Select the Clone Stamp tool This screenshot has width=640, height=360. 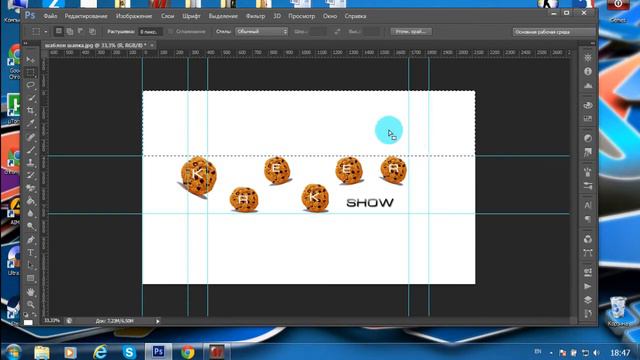[31, 162]
